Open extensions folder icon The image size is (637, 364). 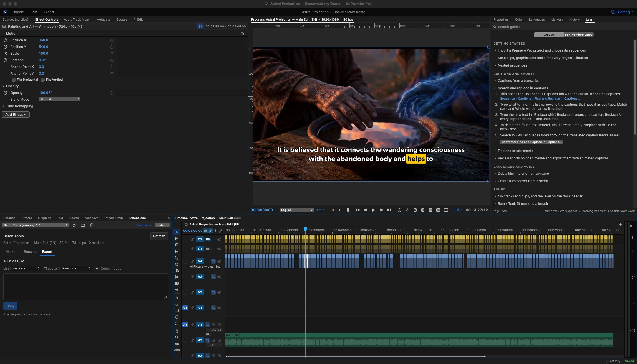(x=83, y=225)
